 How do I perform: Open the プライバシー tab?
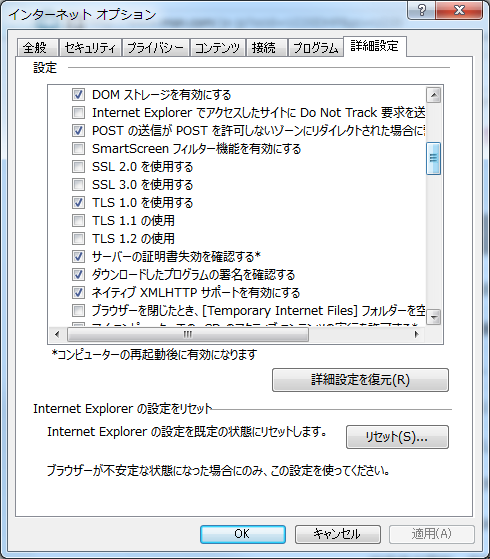[155, 47]
